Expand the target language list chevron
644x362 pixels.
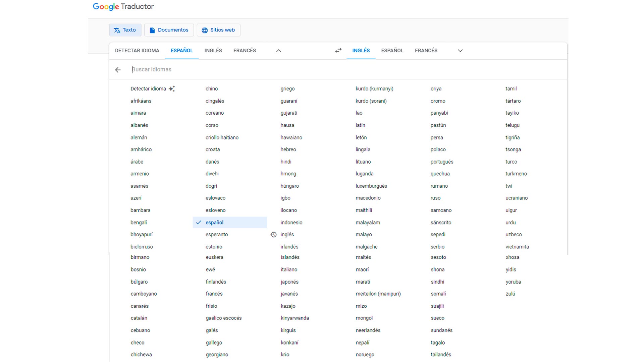(460, 51)
